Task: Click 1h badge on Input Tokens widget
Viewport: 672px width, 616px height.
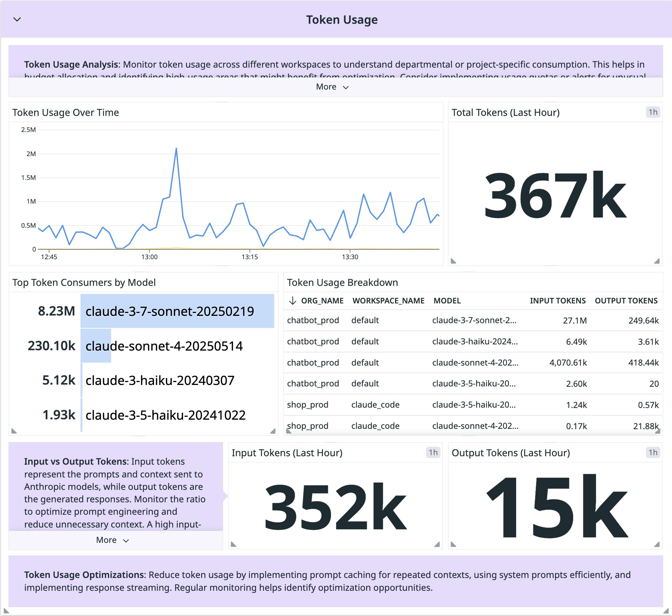Action: 433,453
